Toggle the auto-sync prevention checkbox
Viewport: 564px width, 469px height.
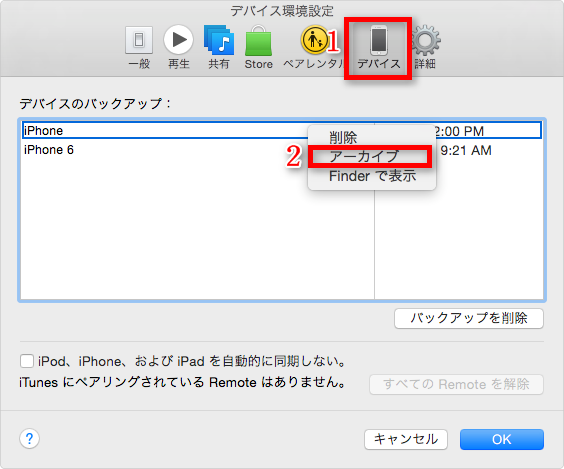click(27, 361)
